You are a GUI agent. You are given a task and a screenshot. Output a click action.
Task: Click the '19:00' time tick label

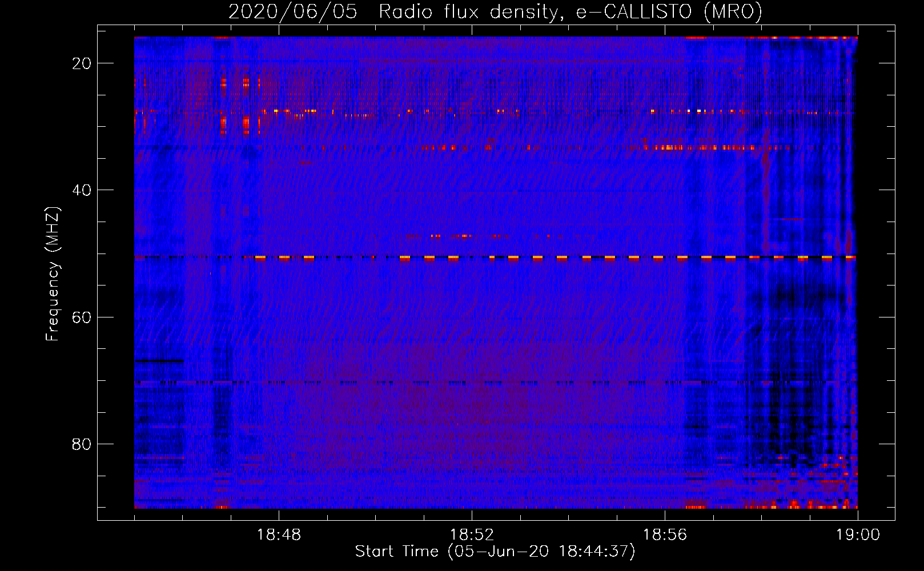tap(858, 535)
